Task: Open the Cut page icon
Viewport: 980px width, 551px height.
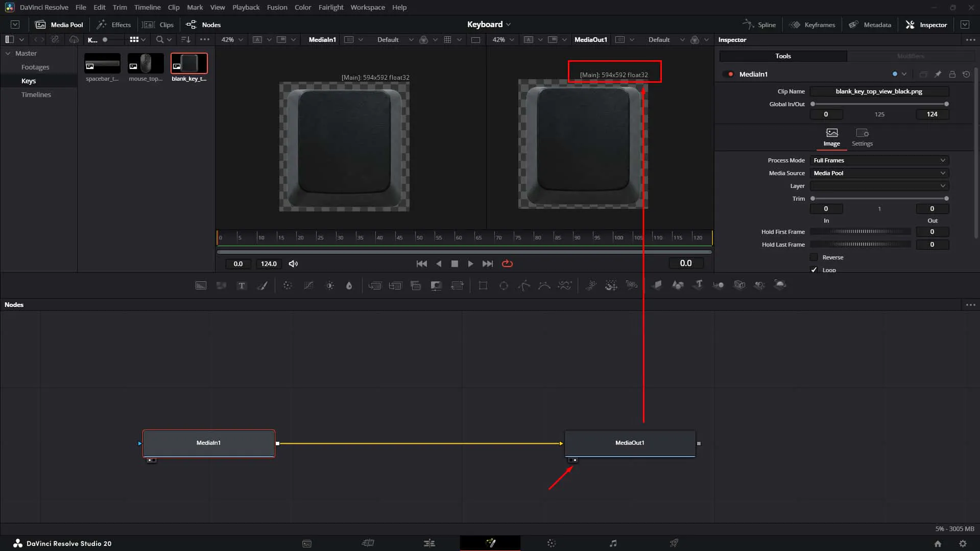Action: point(368,543)
